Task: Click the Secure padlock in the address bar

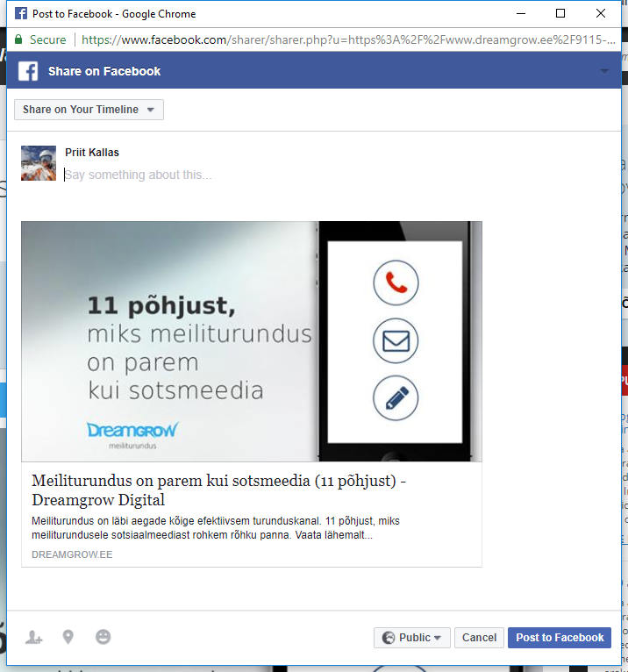Action: 18,39
